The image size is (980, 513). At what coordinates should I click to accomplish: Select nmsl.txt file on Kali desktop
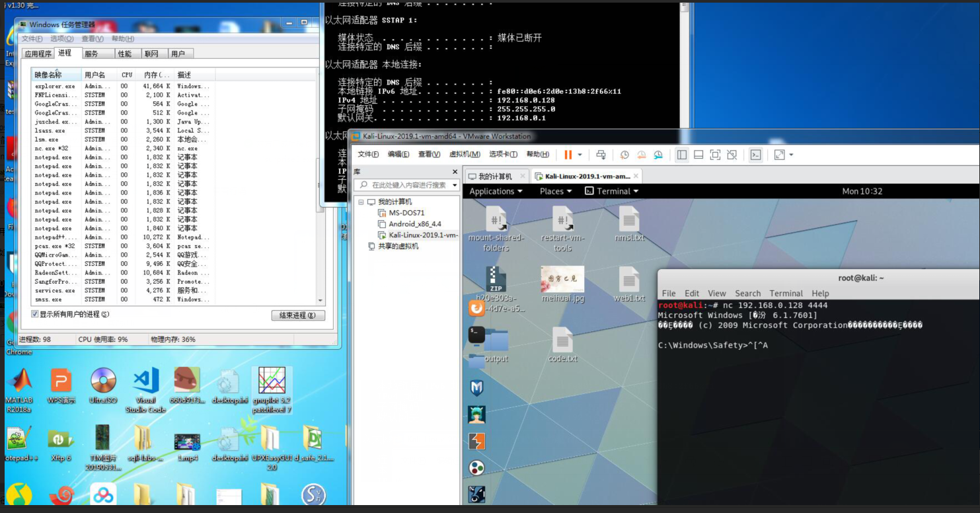pos(629,224)
